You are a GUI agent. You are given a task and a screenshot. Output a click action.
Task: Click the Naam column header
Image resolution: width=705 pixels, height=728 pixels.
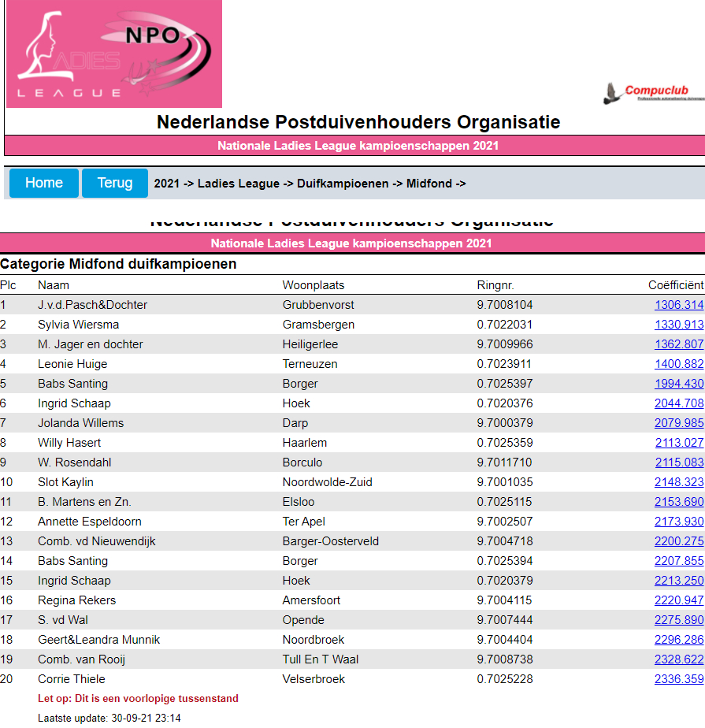point(54,285)
